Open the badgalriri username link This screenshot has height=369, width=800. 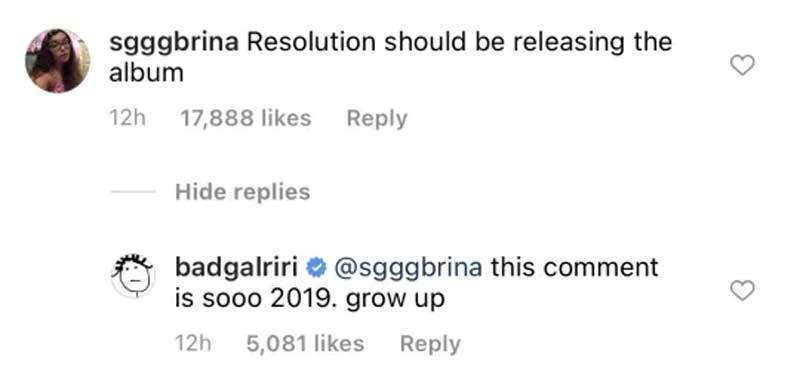click(237, 268)
